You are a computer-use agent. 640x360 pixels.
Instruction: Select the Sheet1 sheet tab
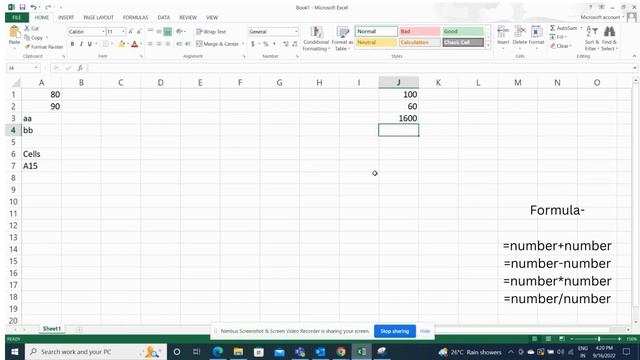tap(51, 329)
